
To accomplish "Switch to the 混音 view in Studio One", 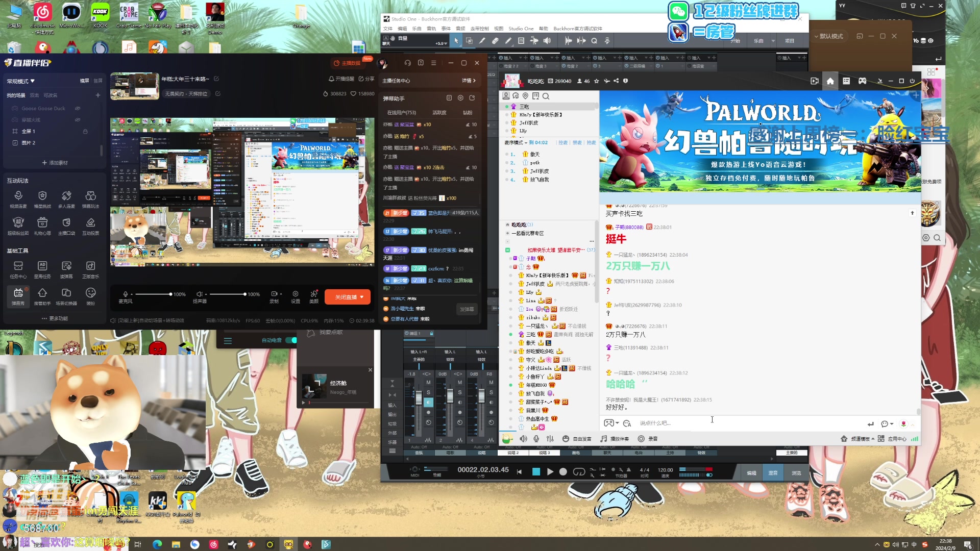I will point(773,473).
